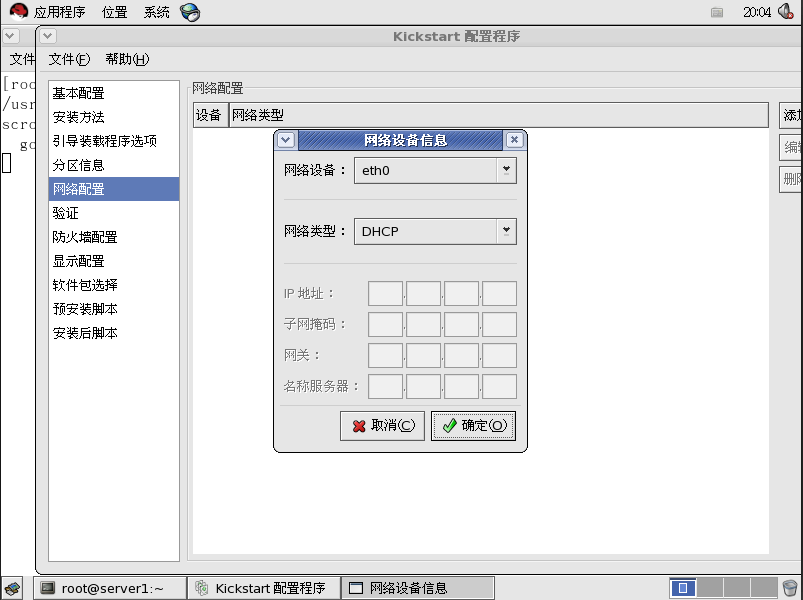The width and height of the screenshot is (803, 600).
Task: Open the System menu
Action: (x=156, y=12)
